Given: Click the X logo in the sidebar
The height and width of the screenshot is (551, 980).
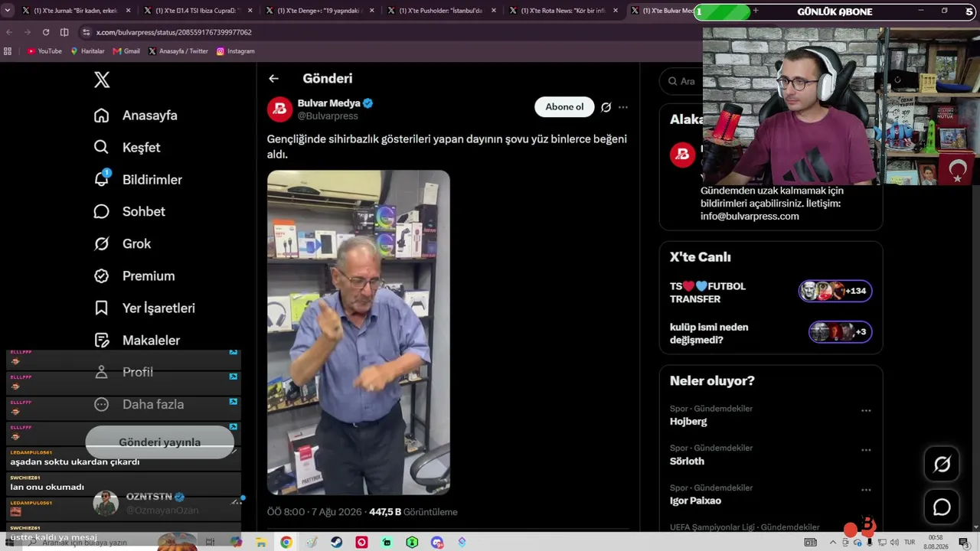Looking at the screenshot, I should 102,80.
